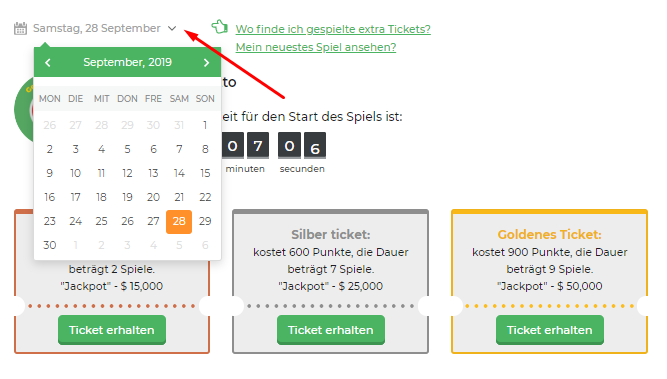This screenshot has width=667, height=379.
Task: Expand the date dropdown chevron
Action: 172,28
